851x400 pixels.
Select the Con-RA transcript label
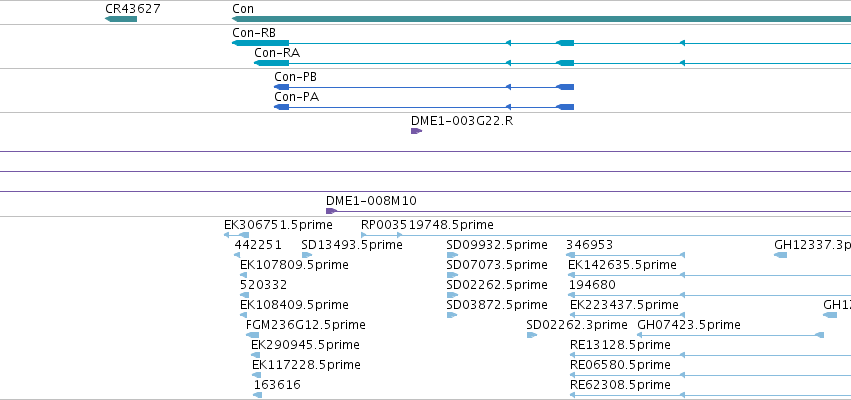click(x=277, y=53)
